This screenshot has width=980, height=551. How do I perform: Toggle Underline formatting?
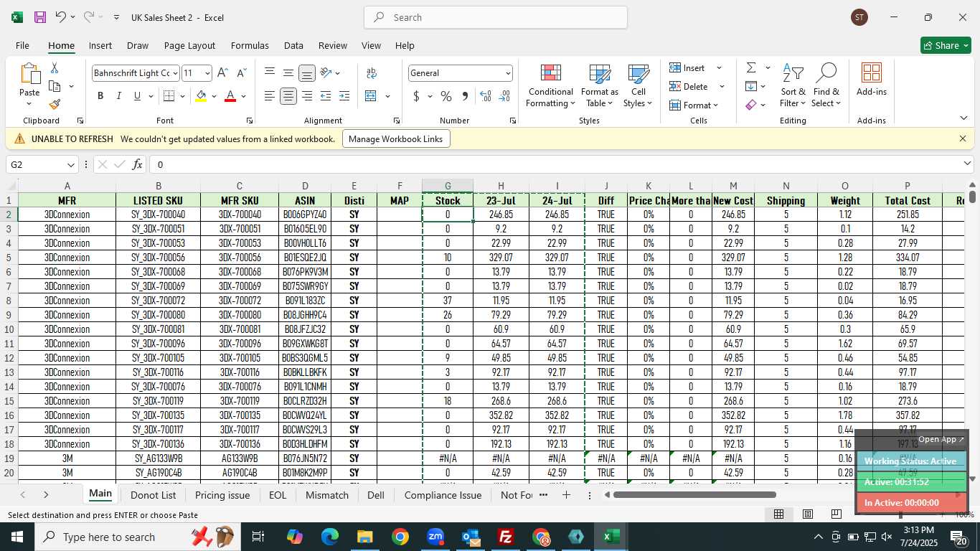[x=136, y=96]
